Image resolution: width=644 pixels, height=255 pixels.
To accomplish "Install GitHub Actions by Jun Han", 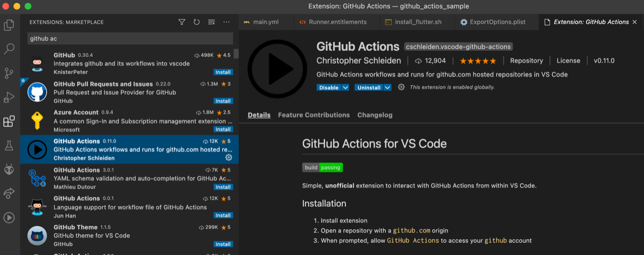I will (x=223, y=215).
